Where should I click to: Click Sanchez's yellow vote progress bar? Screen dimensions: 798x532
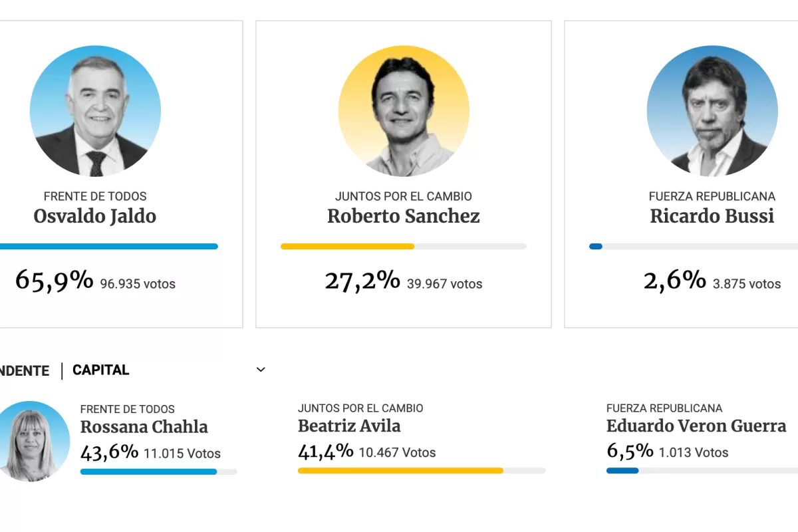tap(348, 247)
